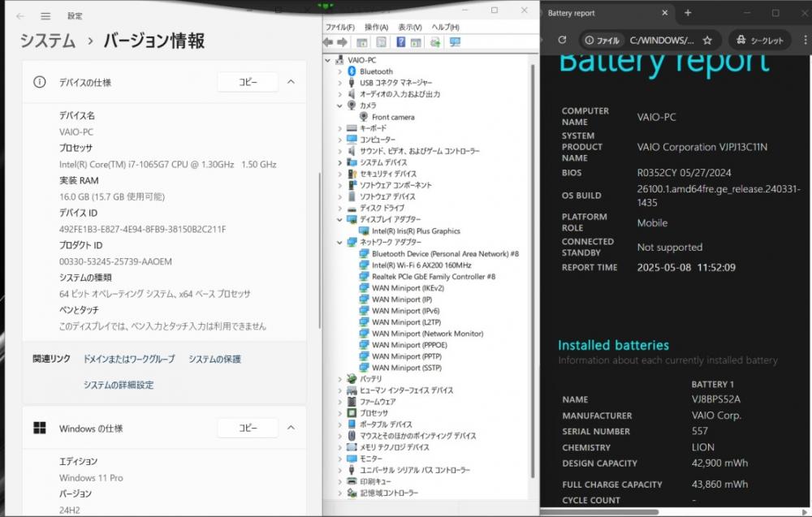Bookmark the page with the star icon
Screen dimensions: 812x517
coord(707,41)
